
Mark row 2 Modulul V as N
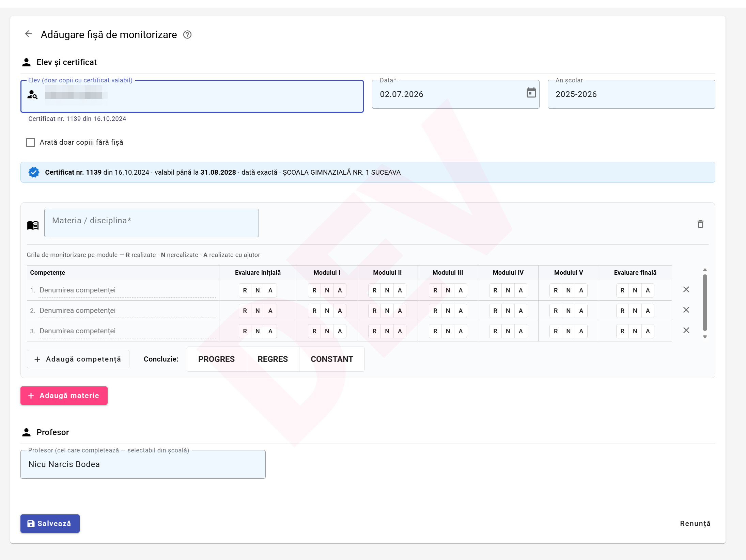568,311
